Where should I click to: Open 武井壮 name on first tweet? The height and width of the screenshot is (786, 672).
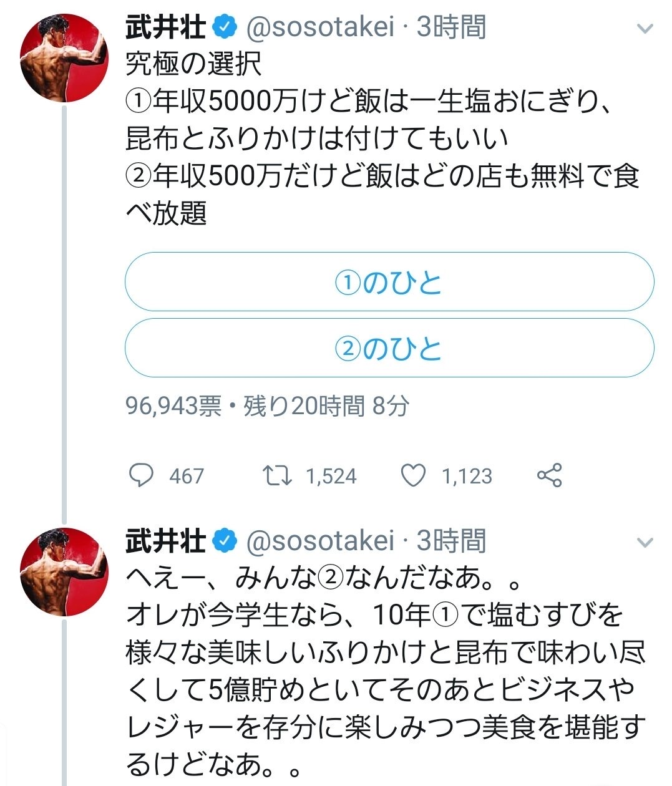click(165, 27)
